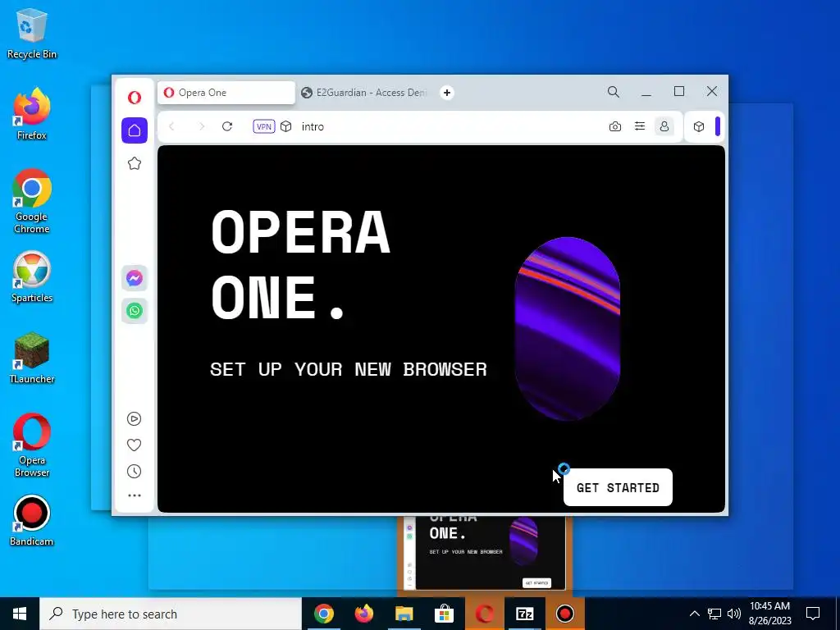Select the Opera Browser desktop shortcut
Screen dimensions: 840x630
32,445
